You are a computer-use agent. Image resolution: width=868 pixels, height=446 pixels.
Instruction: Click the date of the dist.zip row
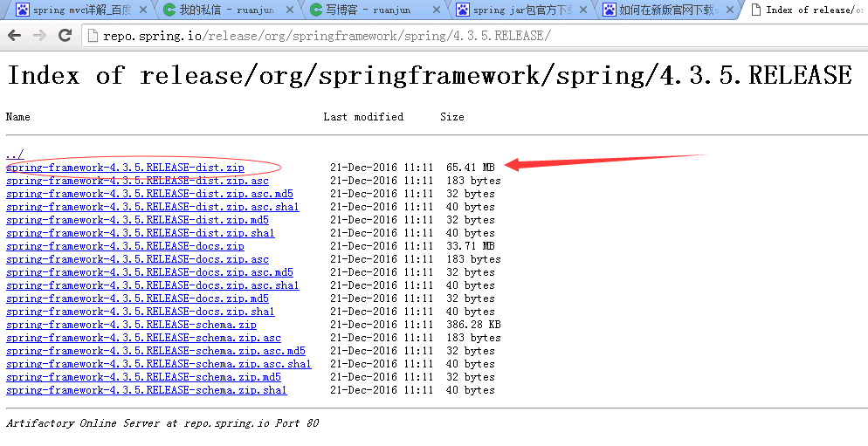pos(382,168)
